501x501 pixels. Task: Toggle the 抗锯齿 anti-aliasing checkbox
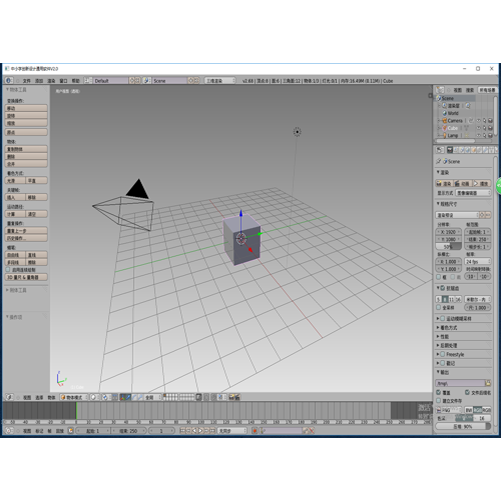(x=443, y=288)
